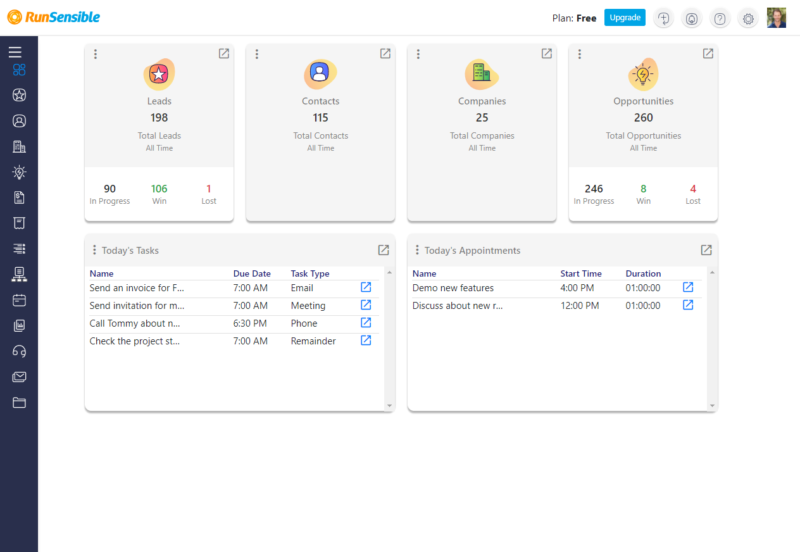Click the Opportunities lightbulb illustration icon
Viewport: 800px width, 552px height.
(x=643, y=74)
